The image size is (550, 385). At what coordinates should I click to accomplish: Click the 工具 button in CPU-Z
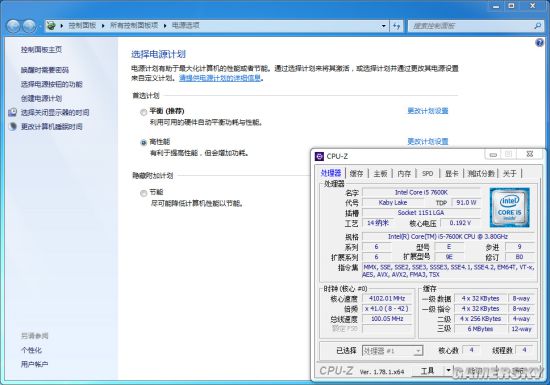(x=427, y=371)
